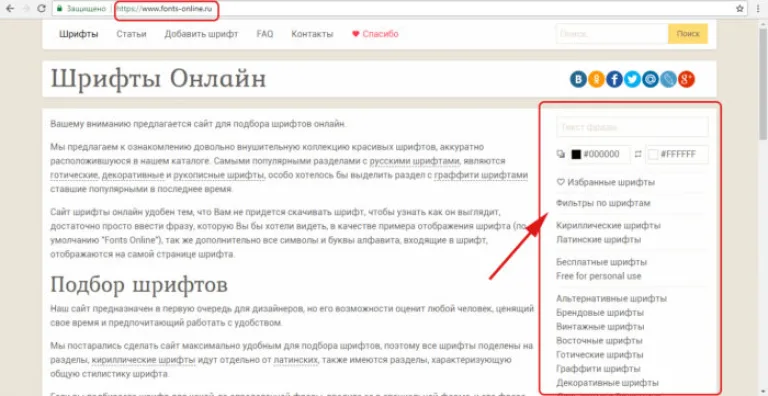Viewport: 768px width, 396px height.
Task: Follow the латинских inline link
Action: point(296,360)
